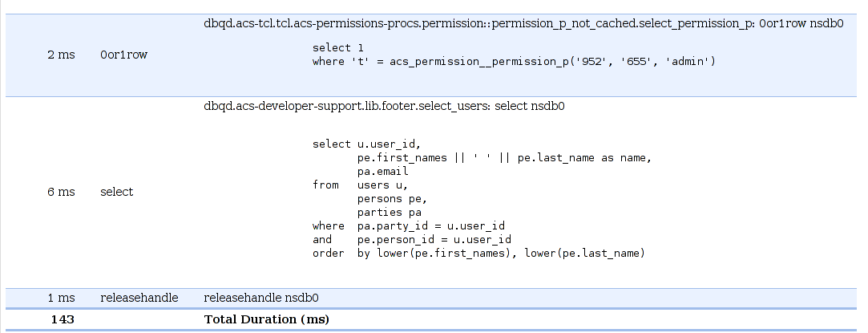This screenshot has height=333, width=868.
Task: Click the 'releasehandle nsdb0' statement text
Action: (261, 298)
